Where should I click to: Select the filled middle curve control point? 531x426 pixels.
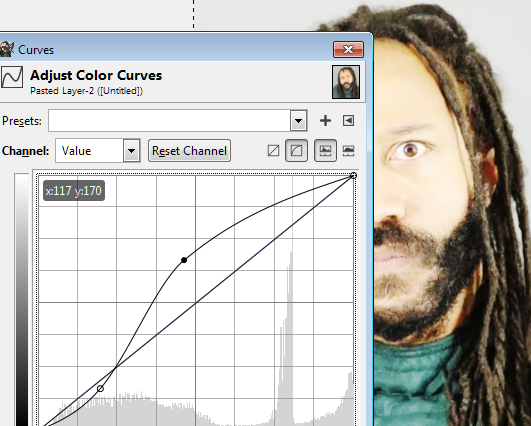pyautogui.click(x=184, y=260)
